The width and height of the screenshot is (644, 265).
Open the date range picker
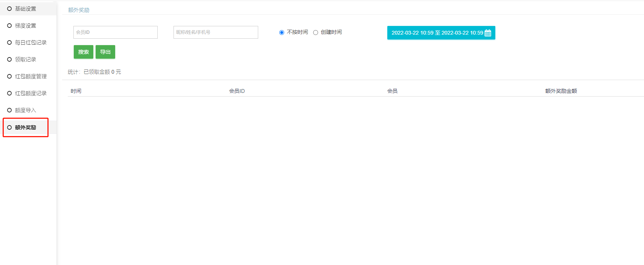[437, 33]
